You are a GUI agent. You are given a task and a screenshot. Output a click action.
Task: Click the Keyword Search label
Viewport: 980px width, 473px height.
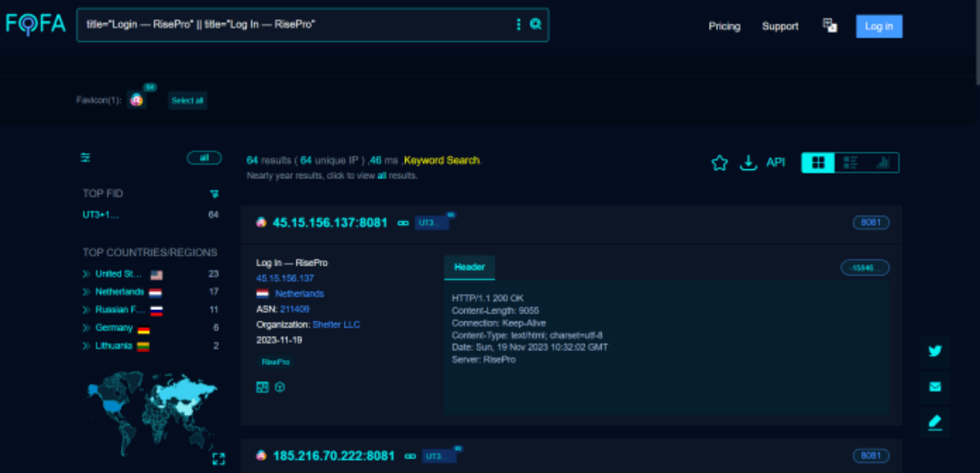click(442, 161)
